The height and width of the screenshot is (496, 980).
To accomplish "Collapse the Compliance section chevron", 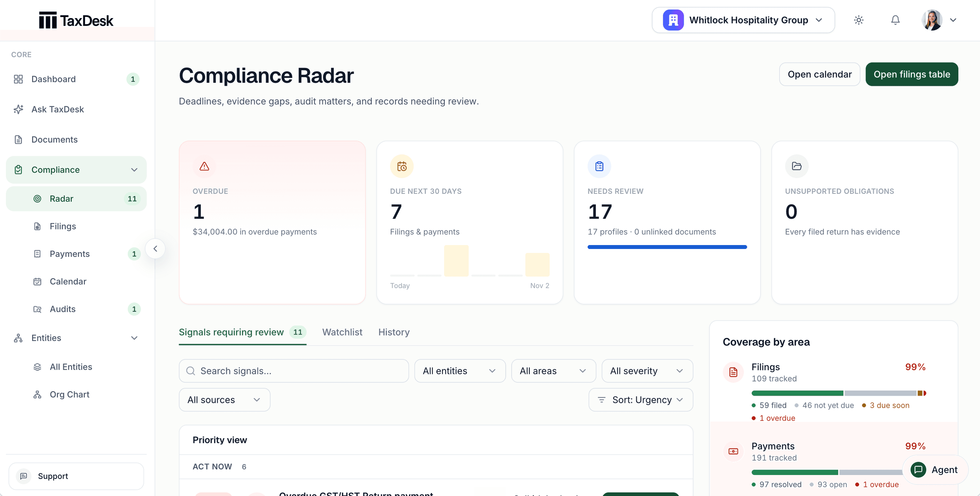I will click(x=134, y=170).
